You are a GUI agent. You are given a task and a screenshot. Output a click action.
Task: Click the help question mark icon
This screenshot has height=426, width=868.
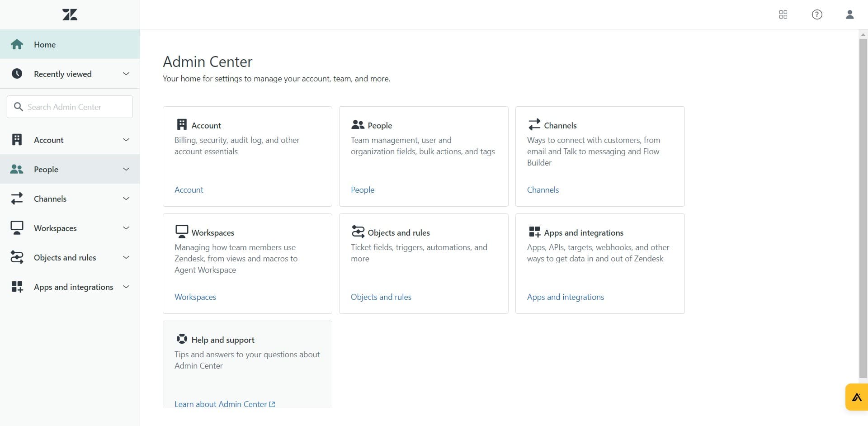click(817, 14)
